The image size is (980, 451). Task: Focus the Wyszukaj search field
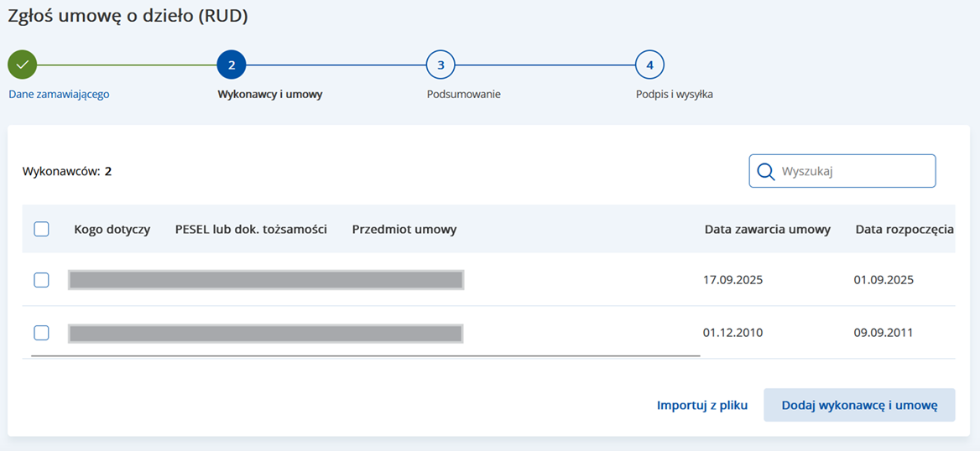click(x=852, y=171)
